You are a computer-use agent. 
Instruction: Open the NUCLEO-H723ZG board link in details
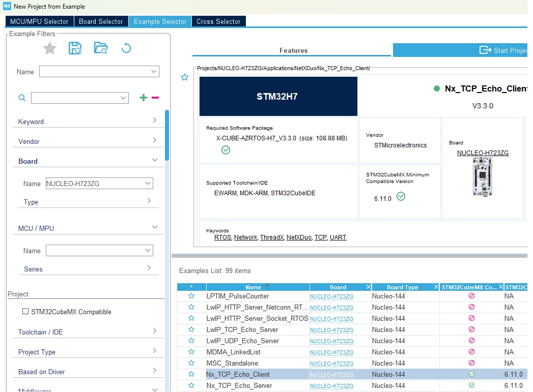pos(483,153)
